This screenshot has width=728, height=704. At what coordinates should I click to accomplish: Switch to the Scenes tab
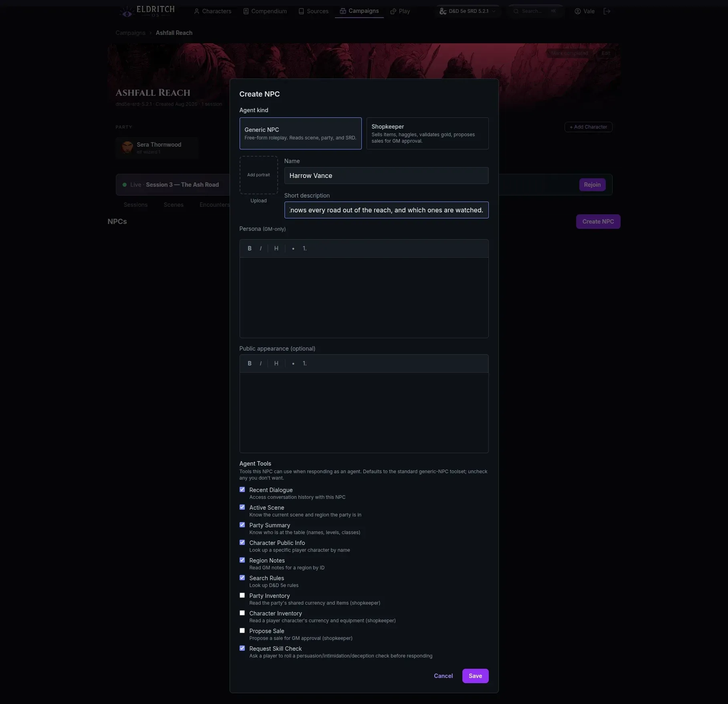coord(173,205)
